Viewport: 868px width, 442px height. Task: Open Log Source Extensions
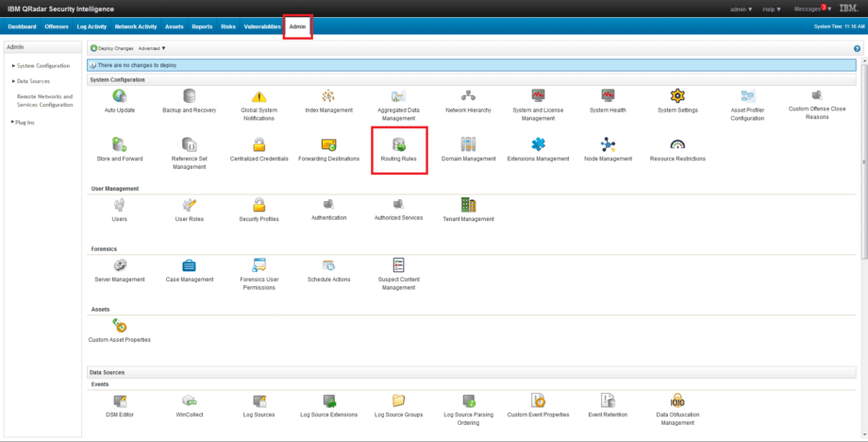[329, 400]
